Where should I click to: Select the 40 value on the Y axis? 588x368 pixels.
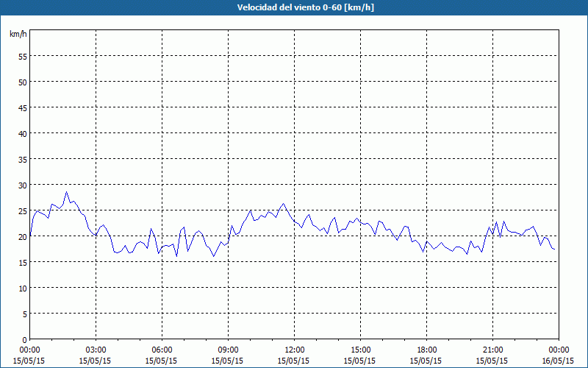tap(23, 135)
